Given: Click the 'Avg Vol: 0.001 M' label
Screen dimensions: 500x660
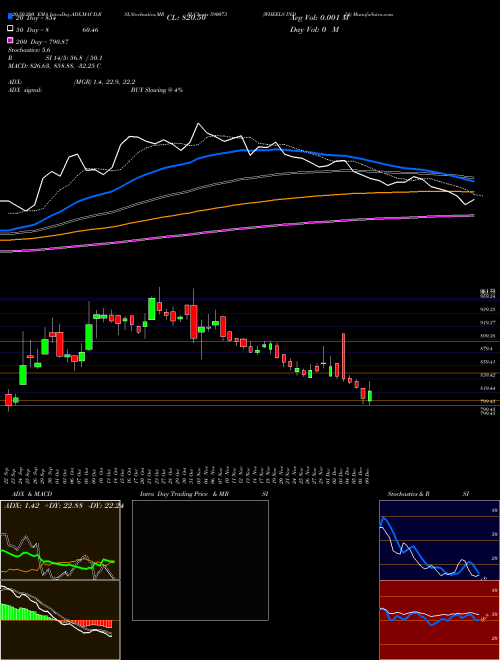Looking at the screenshot, I should pos(320,18).
